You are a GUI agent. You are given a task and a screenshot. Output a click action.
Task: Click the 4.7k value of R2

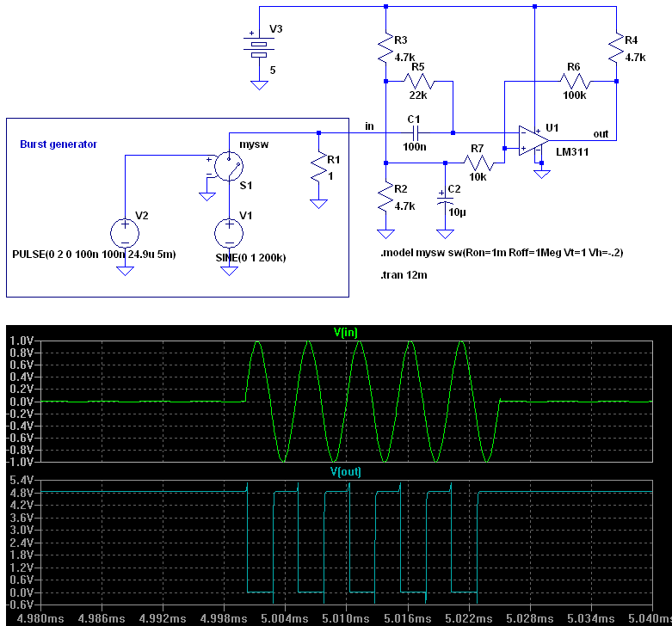point(404,206)
